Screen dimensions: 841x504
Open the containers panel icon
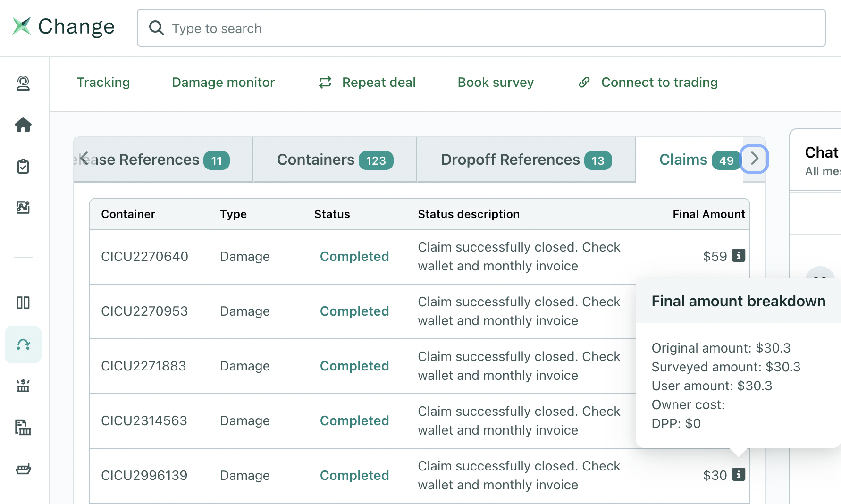click(23, 303)
